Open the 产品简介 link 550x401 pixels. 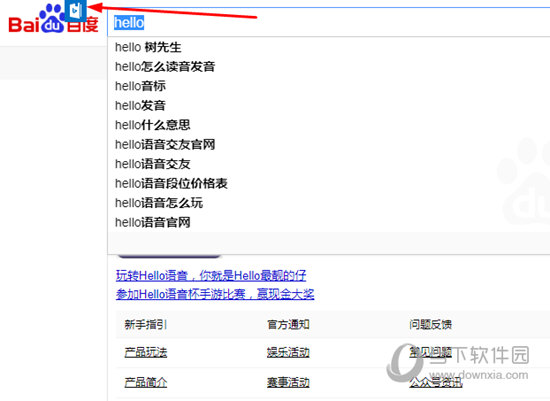pyautogui.click(x=146, y=382)
